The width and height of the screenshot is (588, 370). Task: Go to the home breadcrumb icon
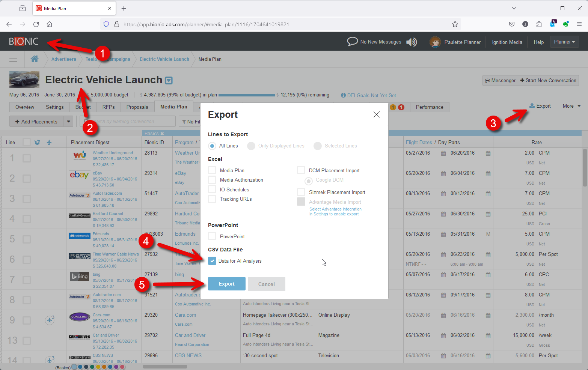pyautogui.click(x=35, y=59)
